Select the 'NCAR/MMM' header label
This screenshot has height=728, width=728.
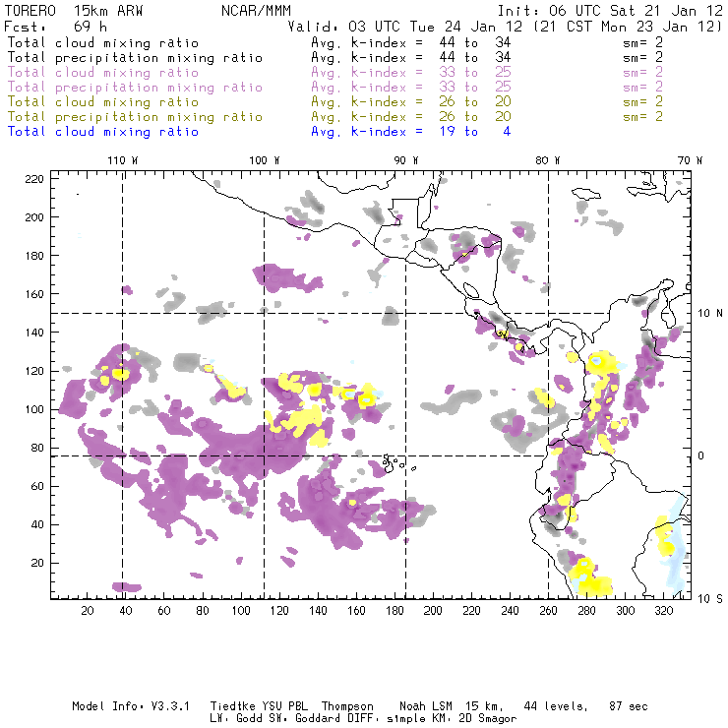point(257,11)
